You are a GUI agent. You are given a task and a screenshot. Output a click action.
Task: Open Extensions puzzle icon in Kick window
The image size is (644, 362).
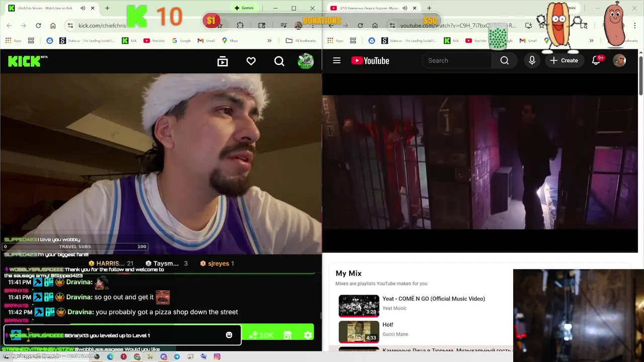pos(240,26)
